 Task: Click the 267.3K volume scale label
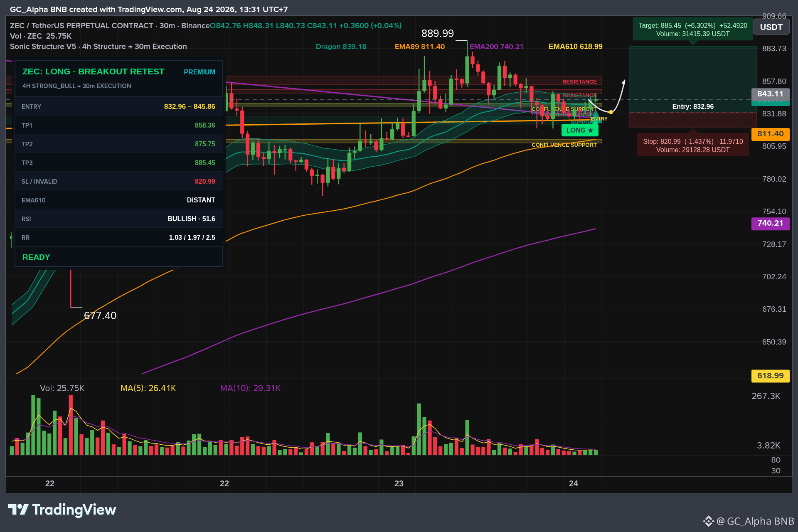point(766,396)
